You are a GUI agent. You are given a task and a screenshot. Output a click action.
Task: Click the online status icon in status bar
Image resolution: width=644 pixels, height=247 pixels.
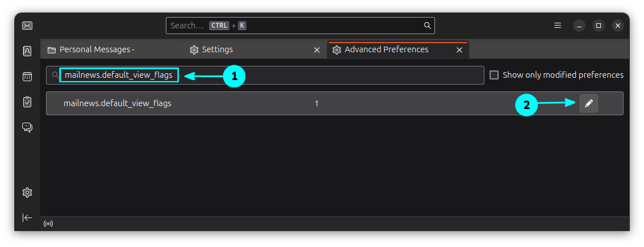pyautogui.click(x=48, y=224)
